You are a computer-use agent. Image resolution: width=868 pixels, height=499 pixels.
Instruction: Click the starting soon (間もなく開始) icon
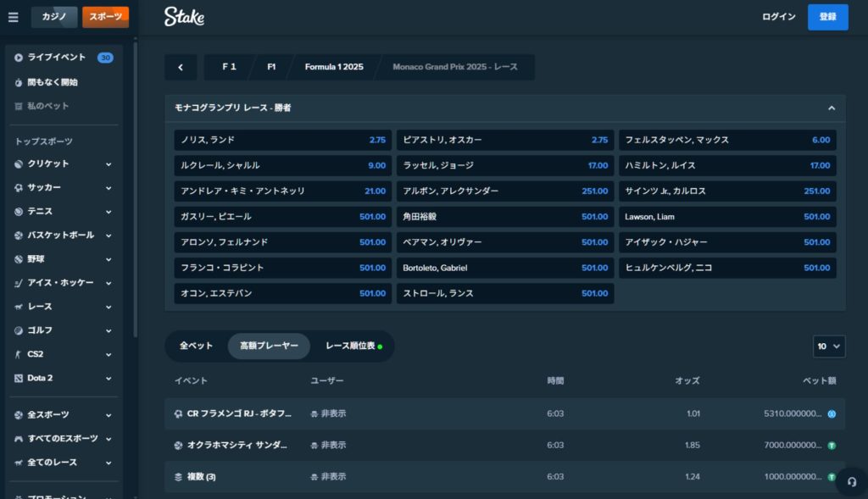[x=19, y=82]
